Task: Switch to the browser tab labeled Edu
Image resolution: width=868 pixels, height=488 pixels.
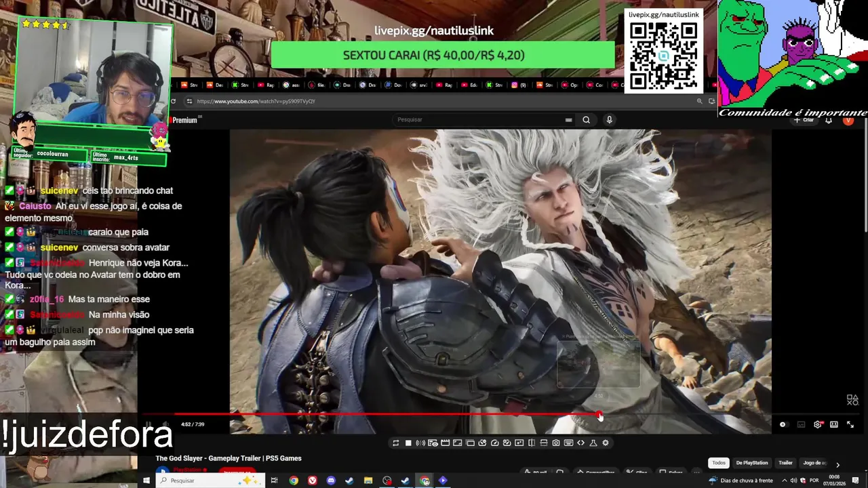Action: 470,85
